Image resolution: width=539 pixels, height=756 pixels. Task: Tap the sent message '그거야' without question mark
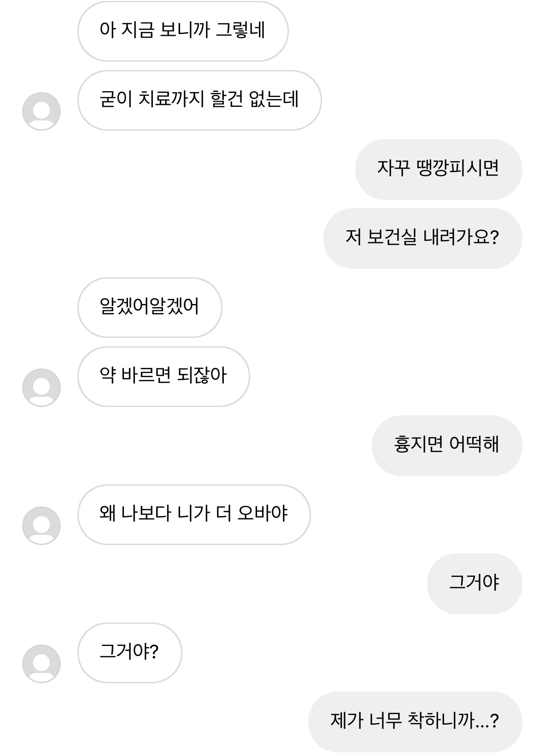coord(474,583)
